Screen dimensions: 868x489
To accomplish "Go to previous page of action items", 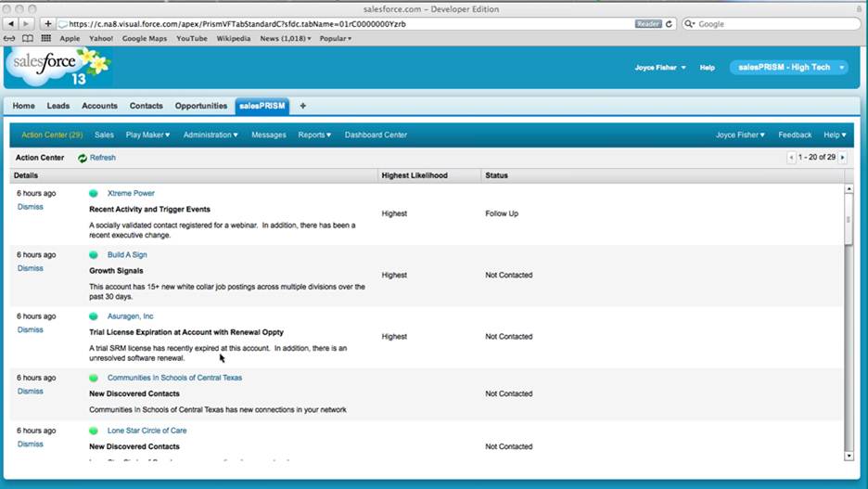I will [791, 158].
